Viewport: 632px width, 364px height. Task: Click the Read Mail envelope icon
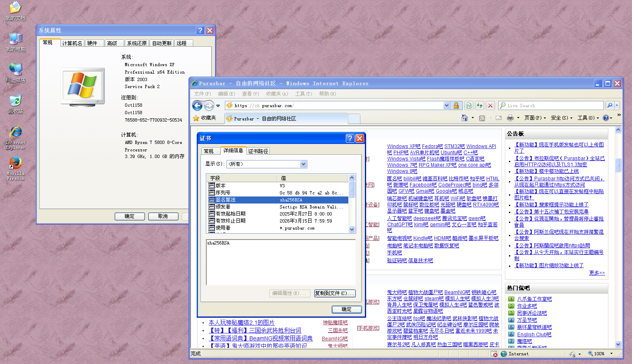point(499,118)
